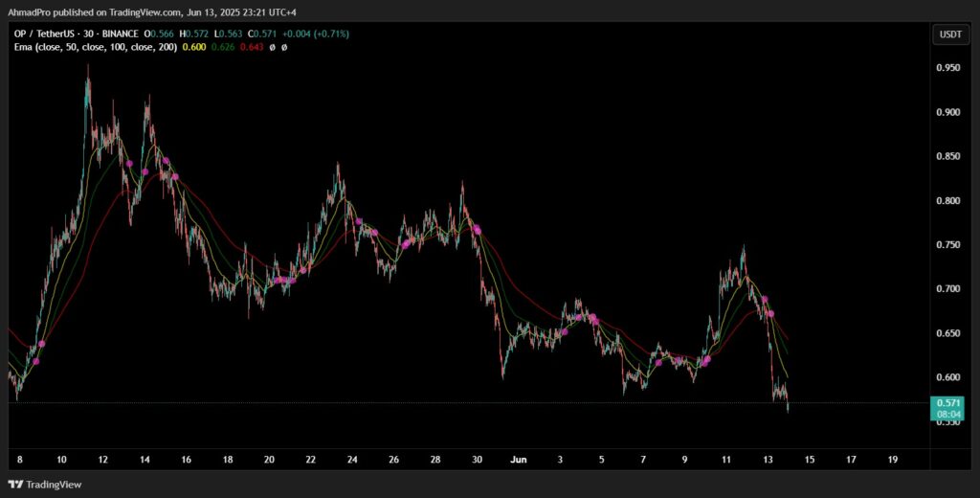Click the red EMA 200 value 0.643
Image resolution: width=980 pixels, height=498 pixels.
tap(252, 47)
